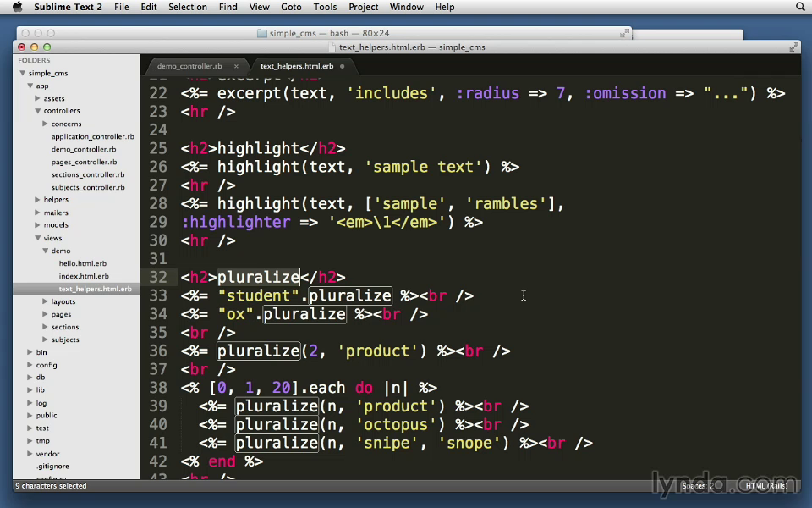Viewport: 812px width, 508px height.
Task: Expand the mailers folder
Action: click(37, 212)
